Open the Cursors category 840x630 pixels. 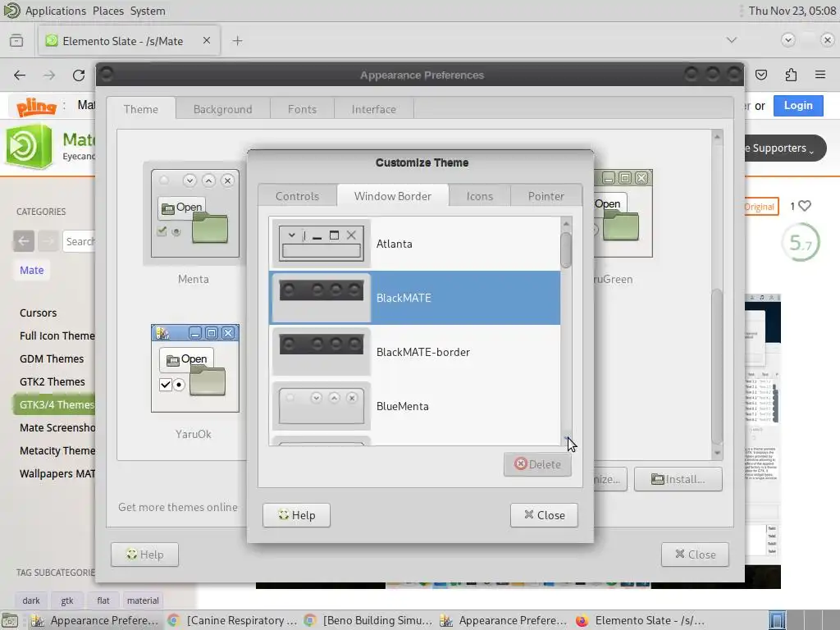tap(38, 313)
